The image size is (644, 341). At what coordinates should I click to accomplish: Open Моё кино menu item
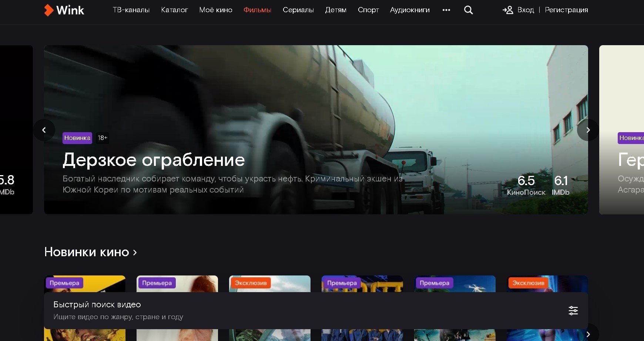click(x=216, y=10)
